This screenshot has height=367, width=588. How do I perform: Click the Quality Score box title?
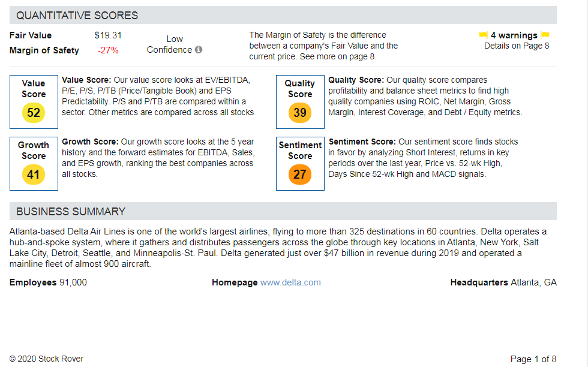[x=300, y=89]
